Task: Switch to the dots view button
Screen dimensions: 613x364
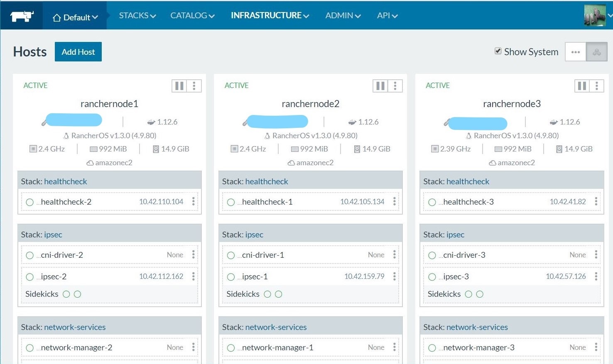Action: pos(576,52)
